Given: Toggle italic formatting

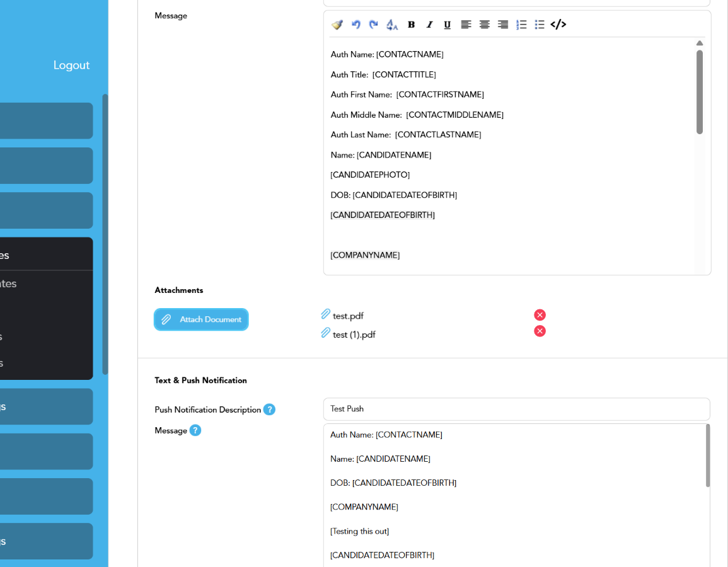Looking at the screenshot, I should pyautogui.click(x=429, y=25).
